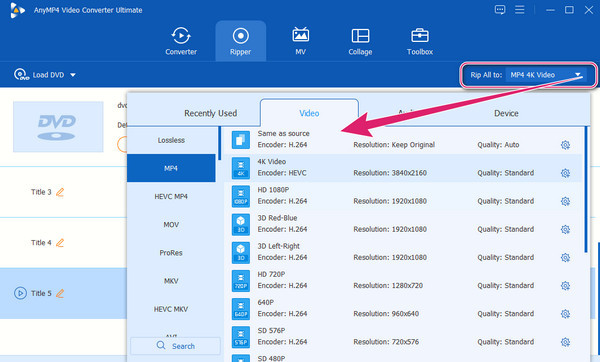Rename Title 4 with pencil icon
600x362 pixels.
pos(60,242)
